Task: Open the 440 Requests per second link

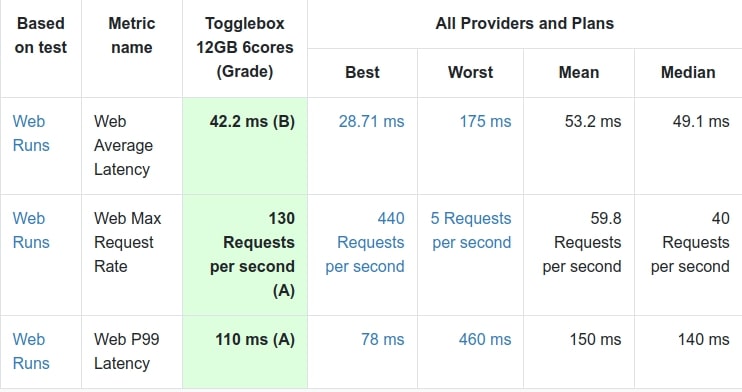Action: point(364,242)
